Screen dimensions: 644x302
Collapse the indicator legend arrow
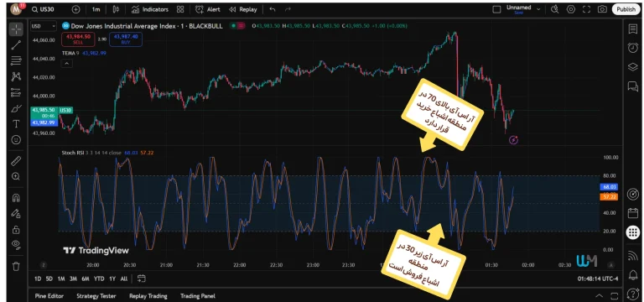tap(66, 63)
